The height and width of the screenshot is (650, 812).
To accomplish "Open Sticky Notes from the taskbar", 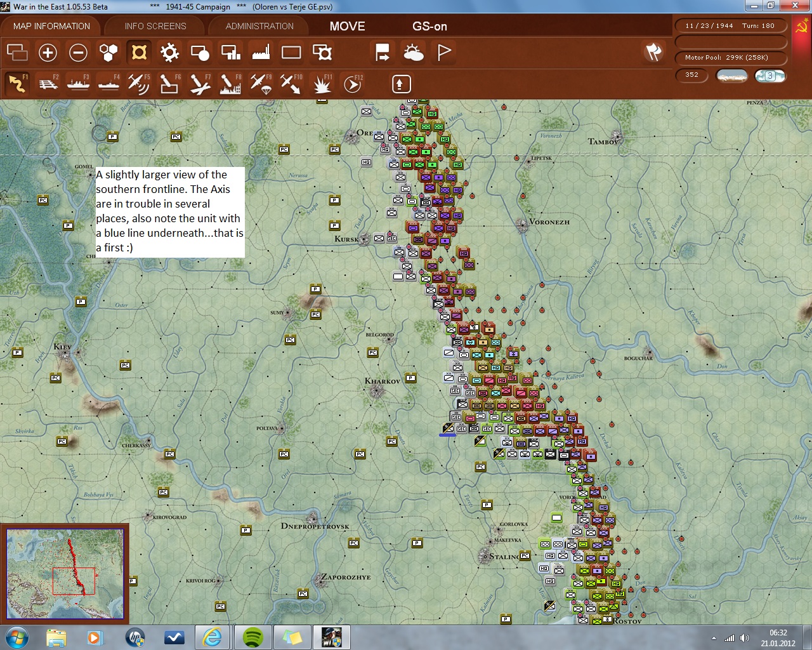I will pos(292,637).
